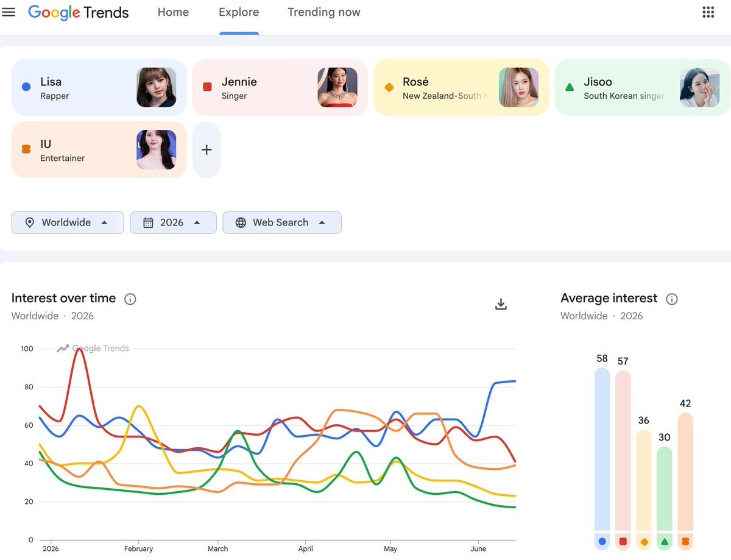Select the Jennie search term card

pyautogui.click(x=280, y=87)
